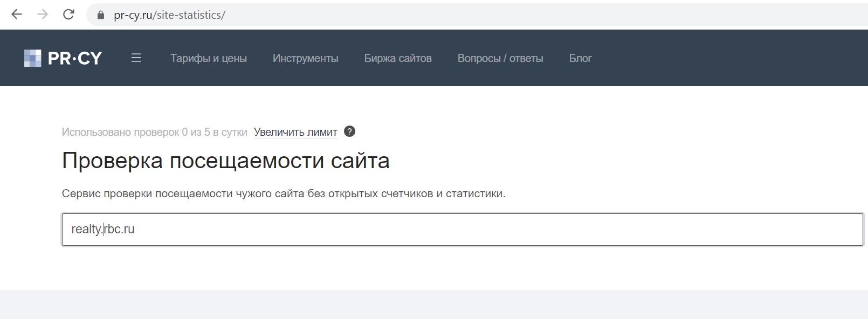Click the Проверка посещаемости сайта heading

[x=225, y=161]
